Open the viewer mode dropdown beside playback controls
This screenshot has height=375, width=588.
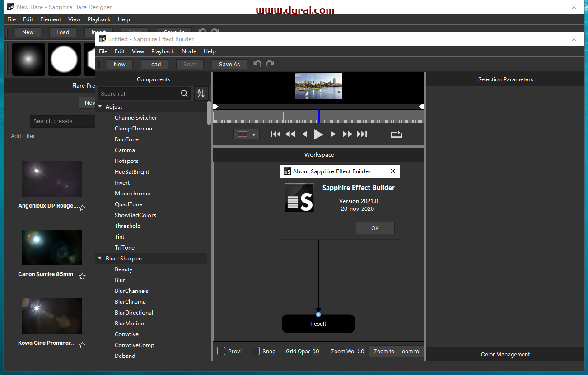pyautogui.click(x=247, y=134)
